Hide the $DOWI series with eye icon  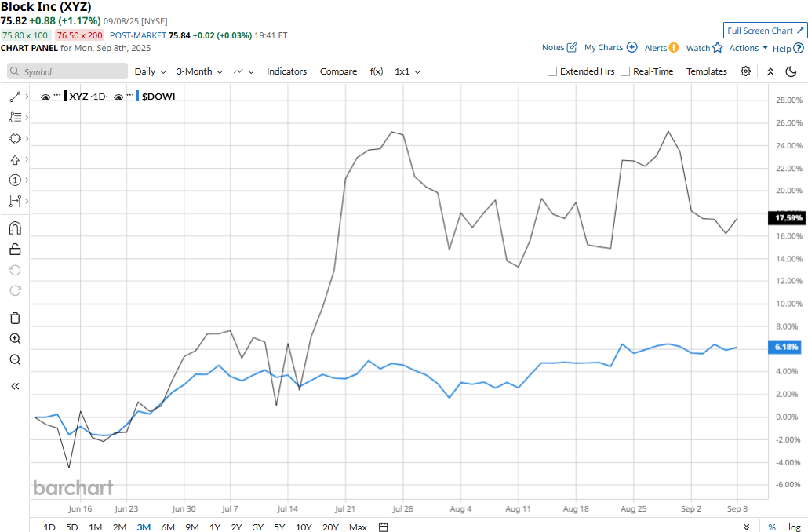coord(118,97)
